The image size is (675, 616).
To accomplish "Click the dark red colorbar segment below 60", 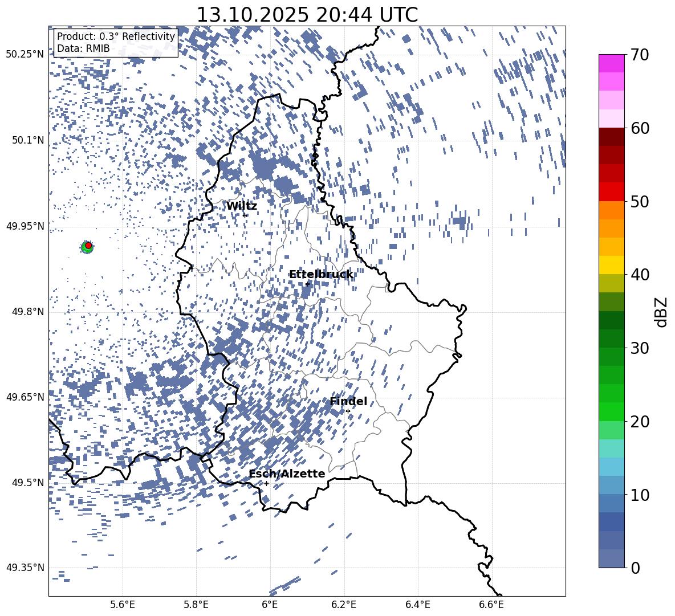I will point(611,137).
